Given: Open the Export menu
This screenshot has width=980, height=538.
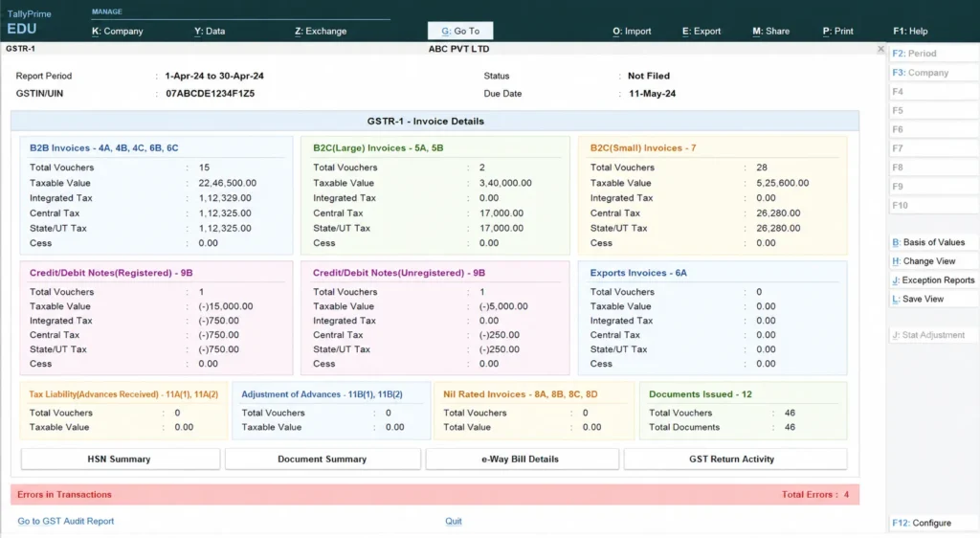Looking at the screenshot, I should click(702, 32).
